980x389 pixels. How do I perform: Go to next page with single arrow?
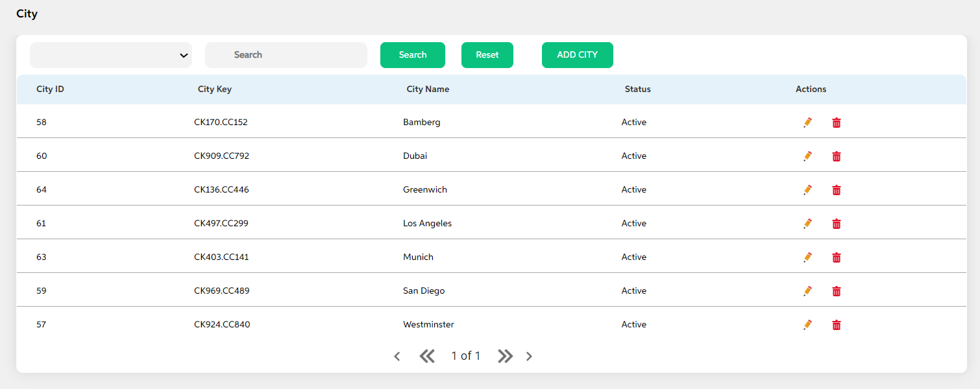pyautogui.click(x=529, y=356)
